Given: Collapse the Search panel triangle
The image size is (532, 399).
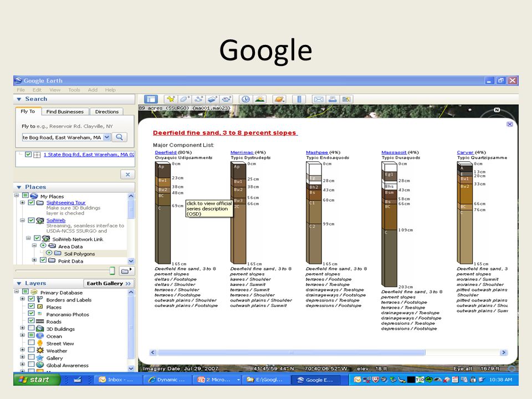Looking at the screenshot, I should coord(19,99).
